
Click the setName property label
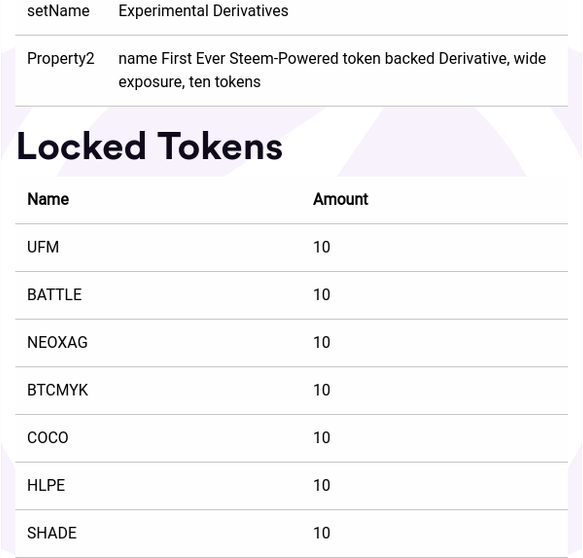coord(58,11)
